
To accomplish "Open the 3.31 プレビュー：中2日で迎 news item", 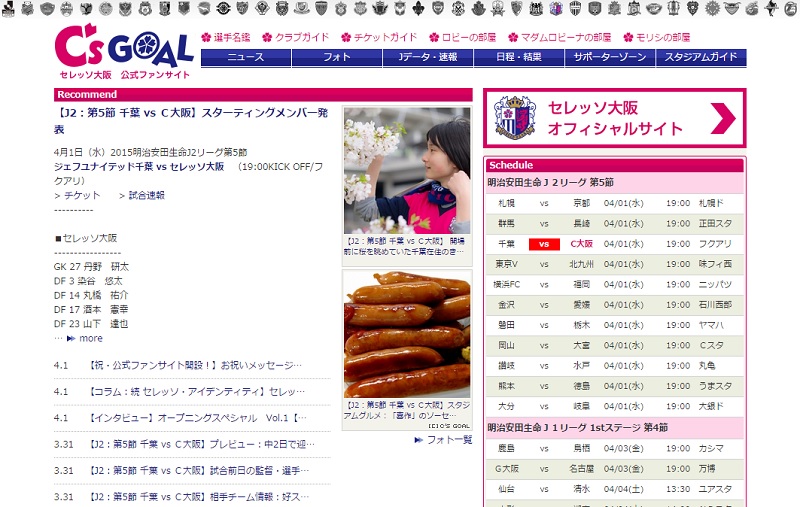I will pos(202,444).
